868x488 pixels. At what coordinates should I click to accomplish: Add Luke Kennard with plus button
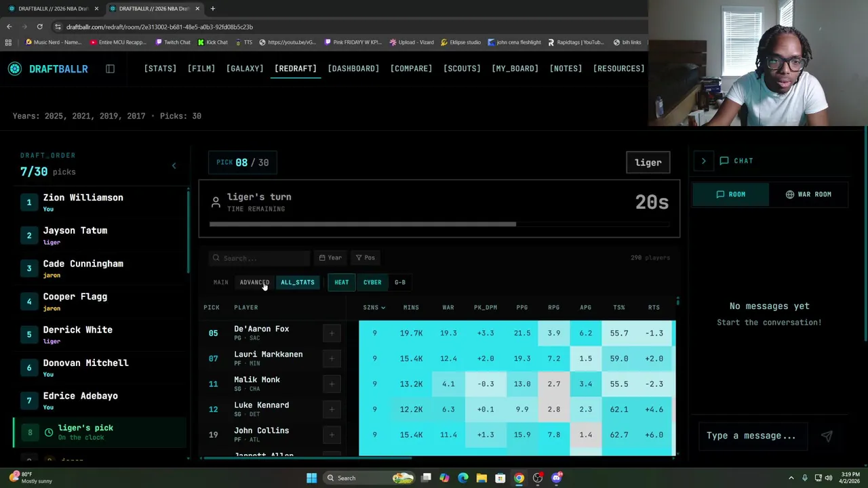point(332,409)
